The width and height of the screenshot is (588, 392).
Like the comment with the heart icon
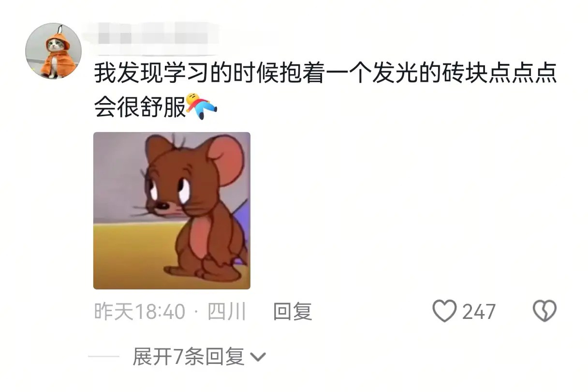(x=444, y=311)
